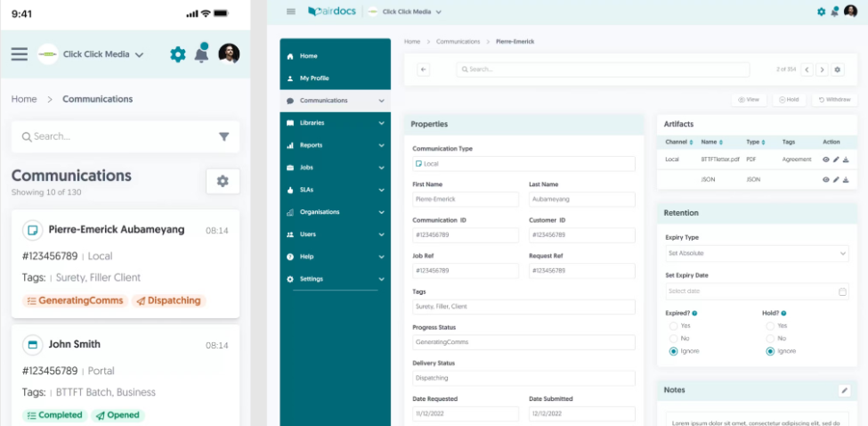
Task: Download BTTFTletter.pdf artifact
Action: coord(846,160)
